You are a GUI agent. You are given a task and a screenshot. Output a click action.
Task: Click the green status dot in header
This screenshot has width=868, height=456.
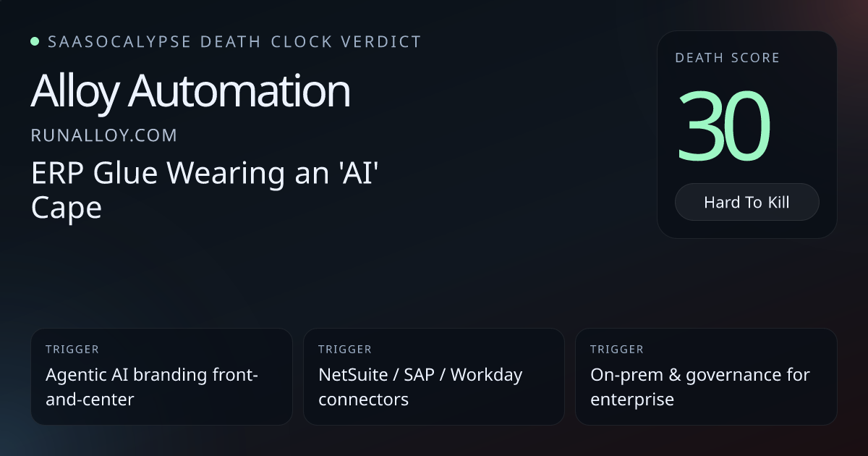[x=35, y=42]
